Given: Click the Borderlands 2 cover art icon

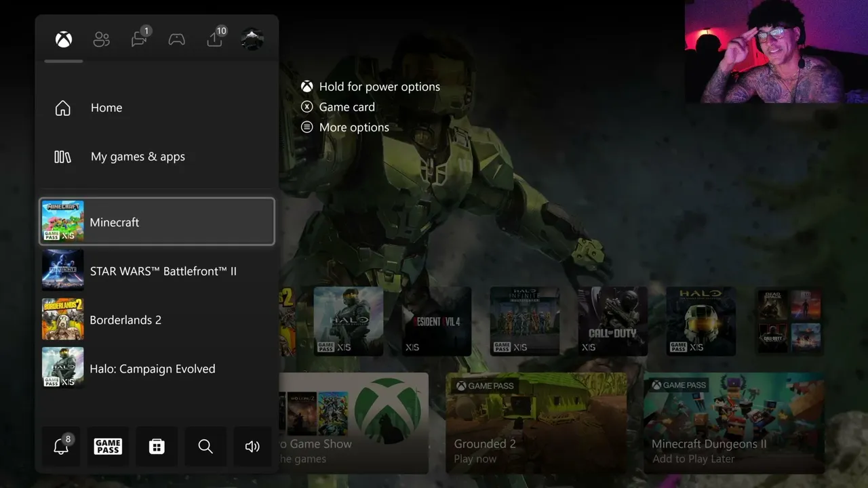Looking at the screenshot, I should [x=63, y=319].
